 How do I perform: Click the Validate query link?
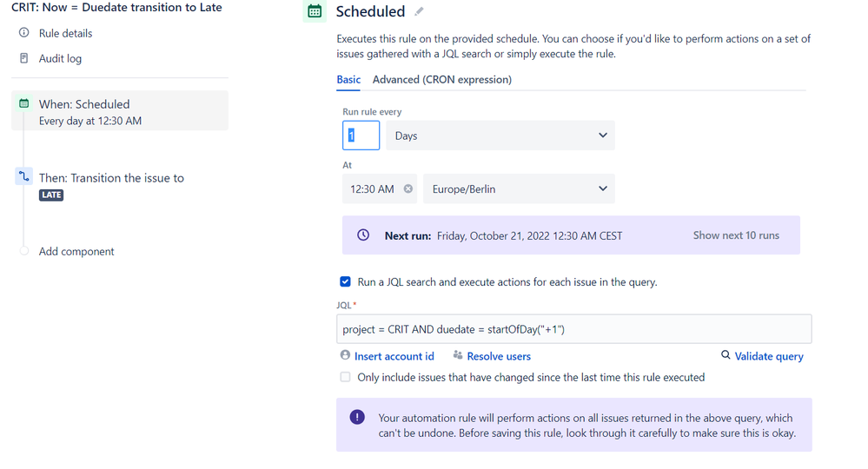(x=769, y=356)
